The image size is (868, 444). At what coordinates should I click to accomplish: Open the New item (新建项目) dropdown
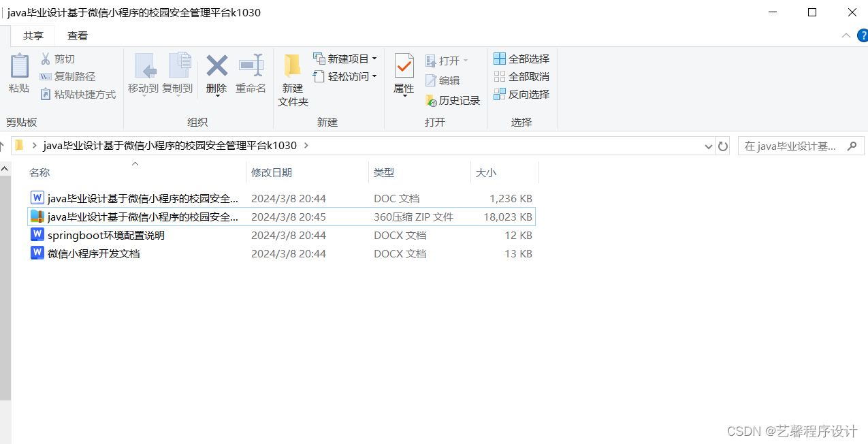tap(345, 59)
